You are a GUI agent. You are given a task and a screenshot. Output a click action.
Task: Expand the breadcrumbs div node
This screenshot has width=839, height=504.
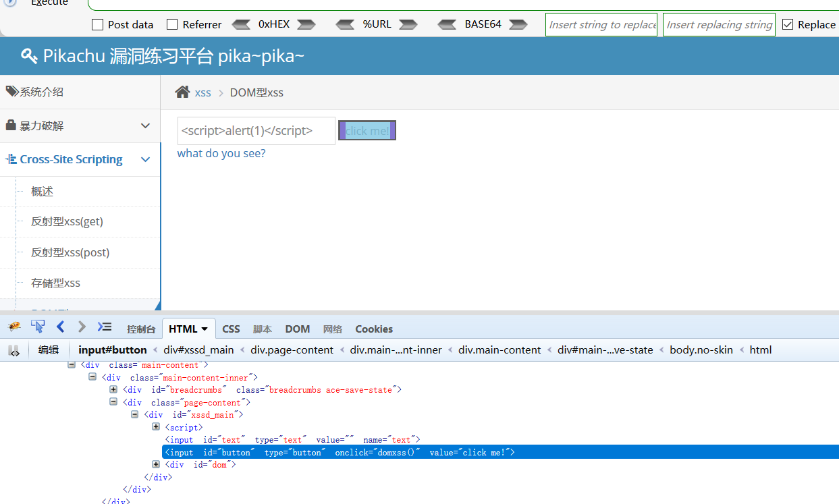click(x=113, y=390)
